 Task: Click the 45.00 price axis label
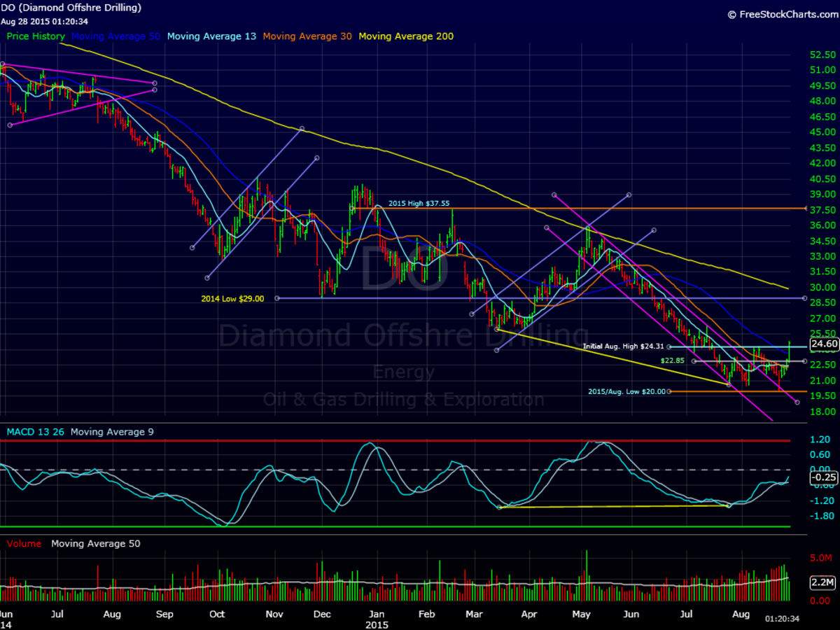coord(821,132)
